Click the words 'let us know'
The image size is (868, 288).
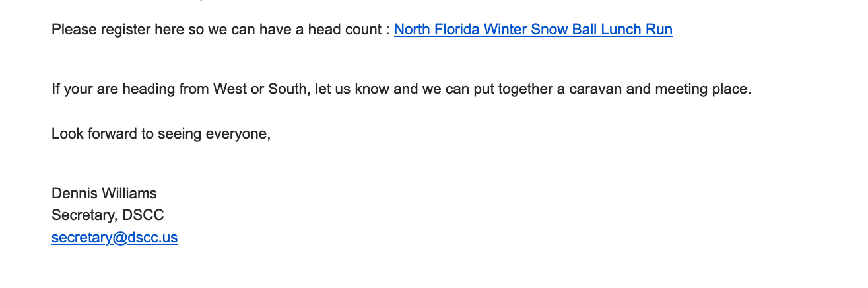click(353, 89)
